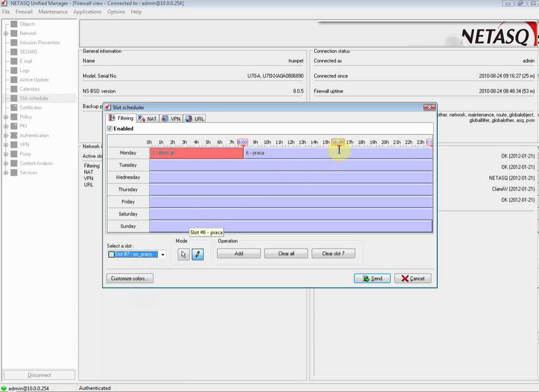The image size is (539, 392).
Task: Click the VPN icon in the sidebar tree
Action: [14, 145]
